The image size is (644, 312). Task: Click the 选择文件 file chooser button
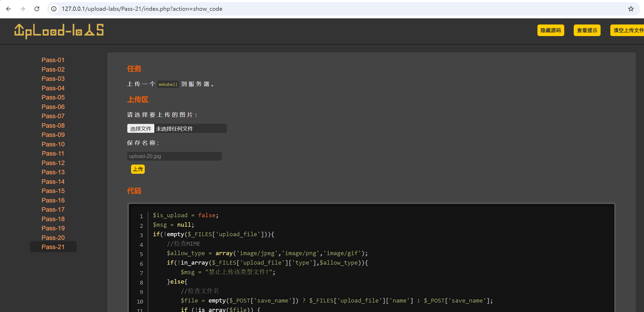pyautogui.click(x=141, y=128)
